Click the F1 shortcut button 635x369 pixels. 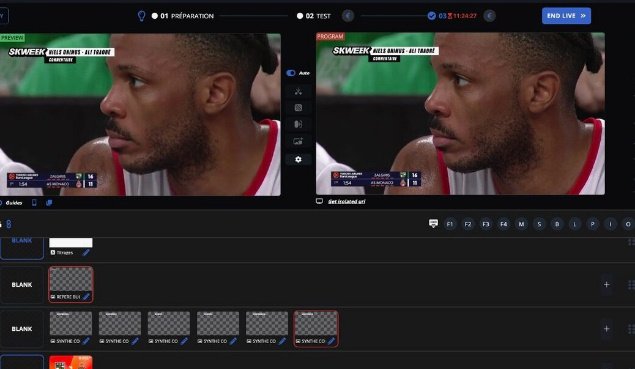tap(450, 224)
